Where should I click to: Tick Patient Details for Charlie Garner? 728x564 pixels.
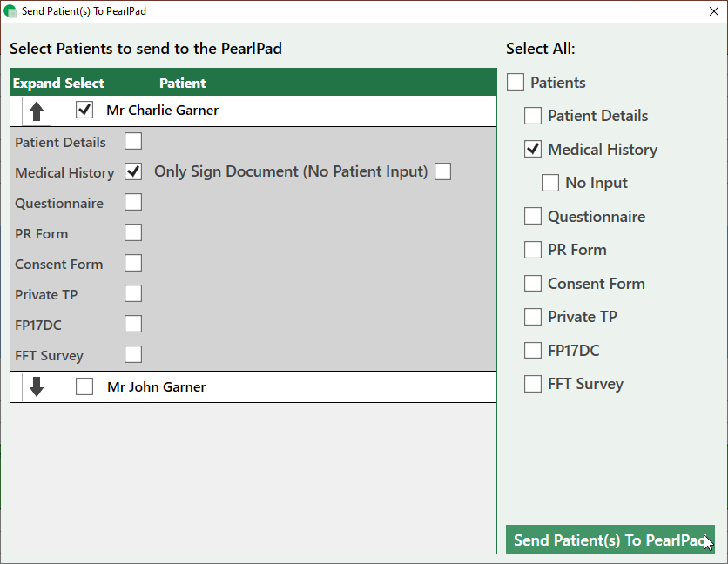pyautogui.click(x=133, y=141)
